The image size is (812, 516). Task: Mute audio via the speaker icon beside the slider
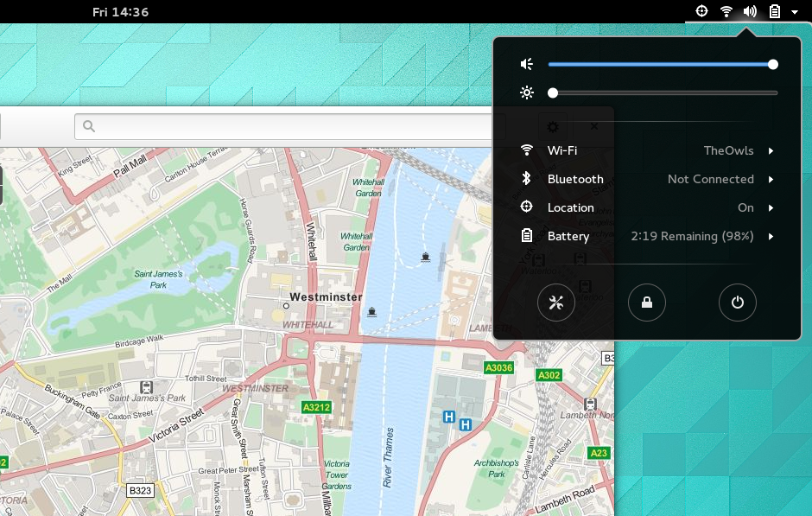(x=526, y=63)
